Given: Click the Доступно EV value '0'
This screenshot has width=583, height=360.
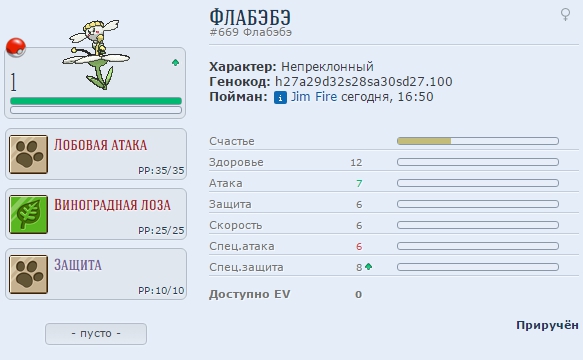Looking at the screenshot, I should tap(358, 295).
